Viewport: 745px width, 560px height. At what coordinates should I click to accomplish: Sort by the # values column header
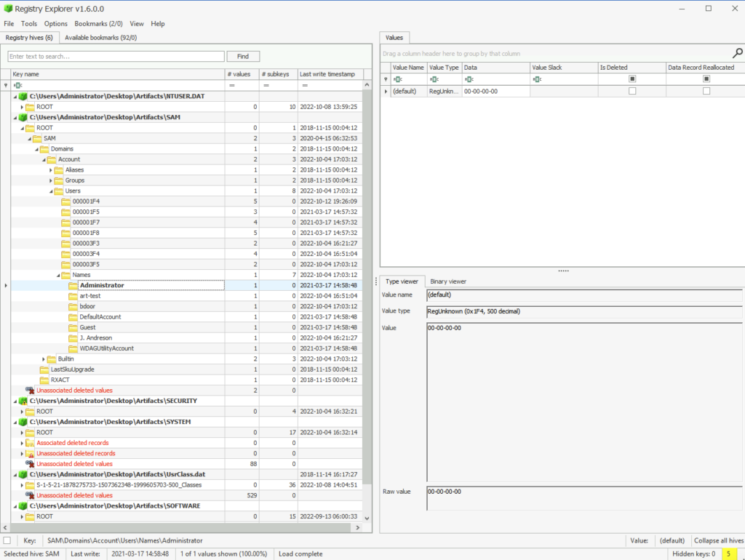click(x=242, y=74)
